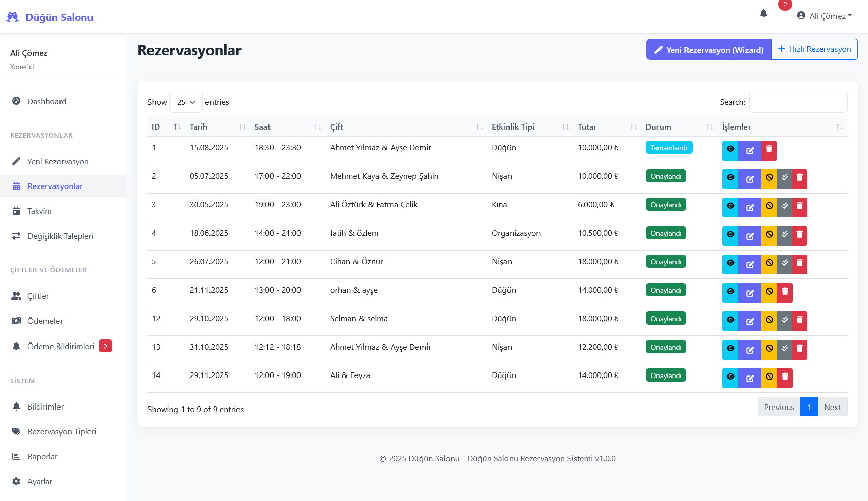868x501 pixels.
Task: Delete the Ali & Feyza reservation
Action: pos(785,378)
